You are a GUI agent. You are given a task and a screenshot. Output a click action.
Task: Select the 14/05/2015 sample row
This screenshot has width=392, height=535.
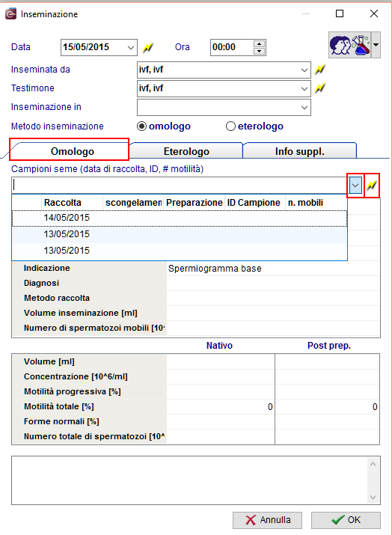click(x=180, y=218)
